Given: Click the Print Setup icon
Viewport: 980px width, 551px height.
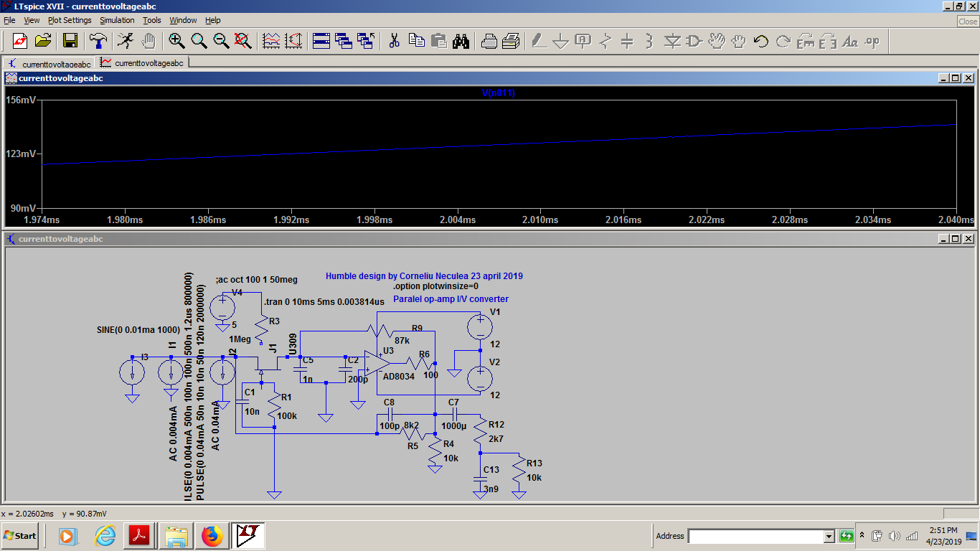Looking at the screenshot, I should (x=489, y=40).
